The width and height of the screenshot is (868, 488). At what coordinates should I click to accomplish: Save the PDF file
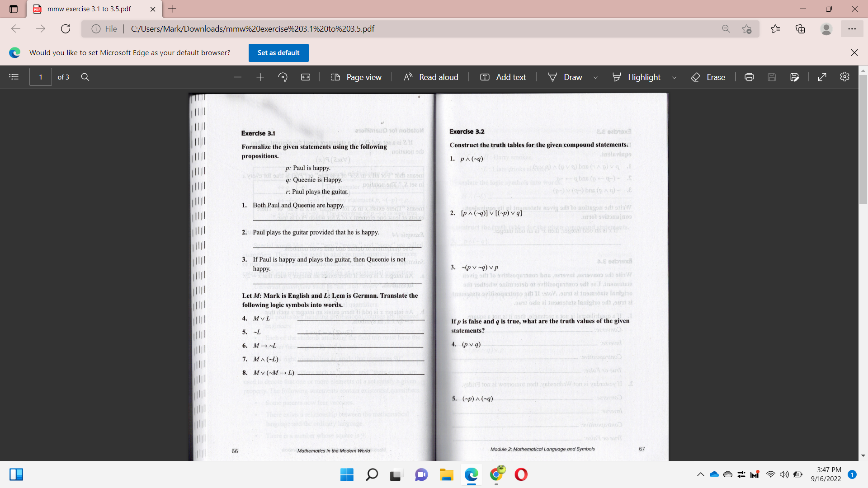click(x=772, y=77)
